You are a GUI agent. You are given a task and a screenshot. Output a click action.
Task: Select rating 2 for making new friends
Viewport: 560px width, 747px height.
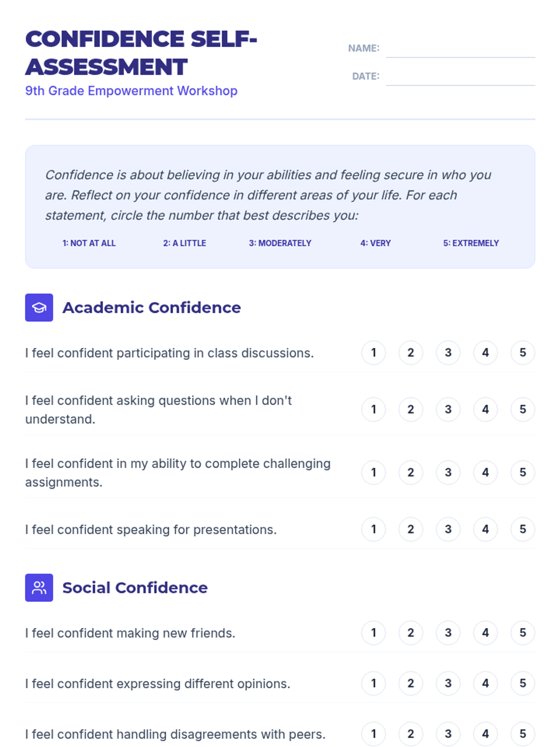(411, 633)
